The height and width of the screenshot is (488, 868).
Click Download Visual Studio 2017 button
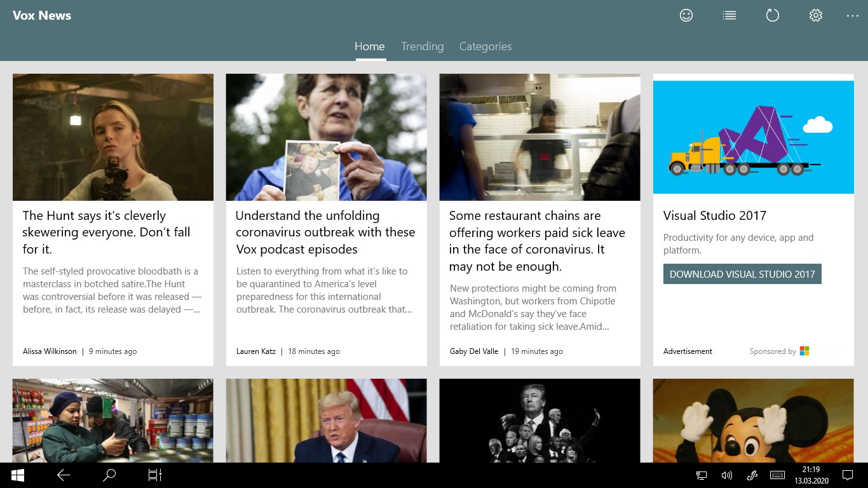tap(742, 274)
